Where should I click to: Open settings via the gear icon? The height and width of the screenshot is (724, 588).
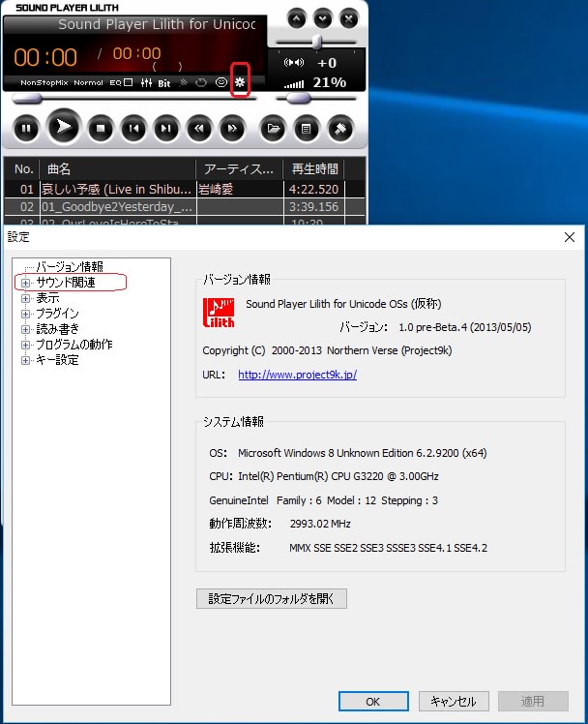[x=240, y=82]
